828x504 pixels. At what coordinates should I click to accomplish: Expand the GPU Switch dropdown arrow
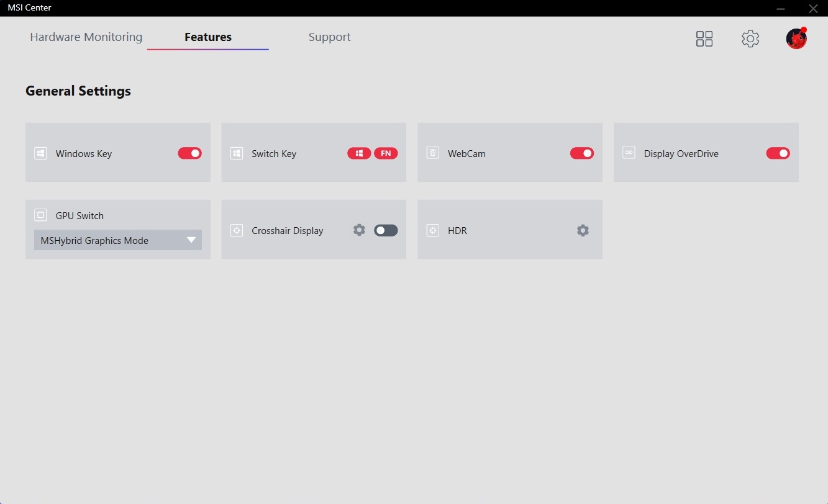[x=191, y=240]
